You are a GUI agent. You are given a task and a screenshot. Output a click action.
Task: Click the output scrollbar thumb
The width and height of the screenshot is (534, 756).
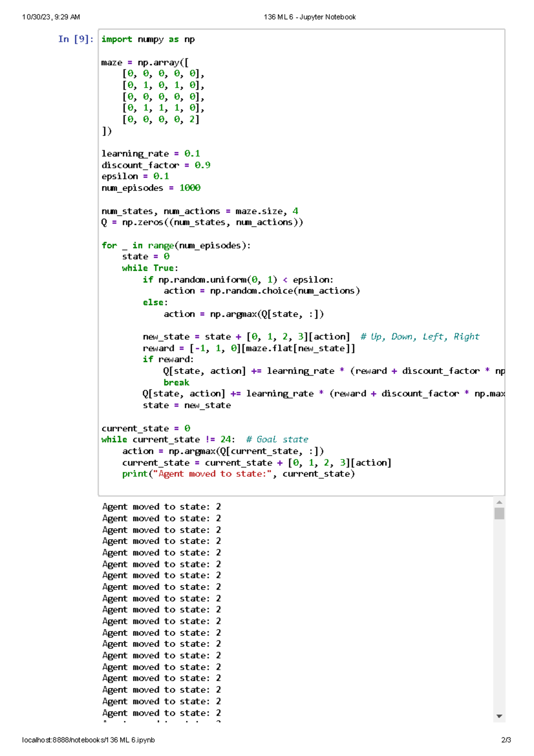tap(499, 513)
